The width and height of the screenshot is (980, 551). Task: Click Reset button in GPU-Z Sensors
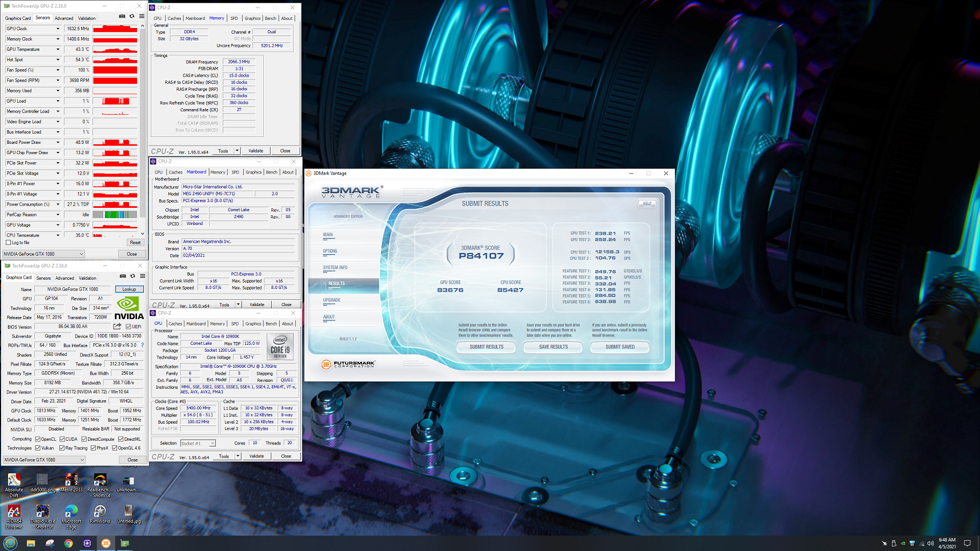click(135, 243)
